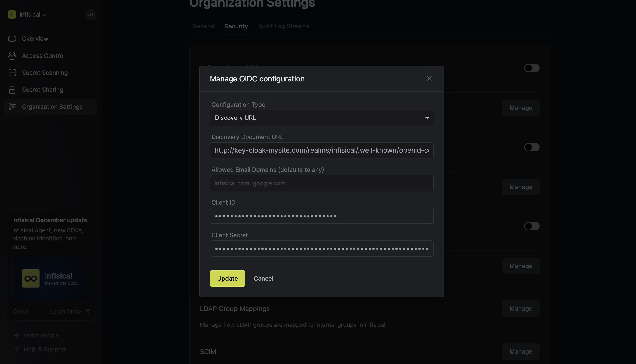This screenshot has width=636, height=364.
Task: Click the Secret Scanning icon
Action: 12,73
